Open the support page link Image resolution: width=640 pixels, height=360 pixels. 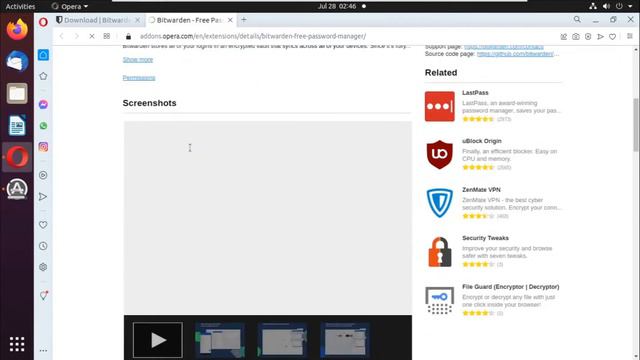point(504,47)
